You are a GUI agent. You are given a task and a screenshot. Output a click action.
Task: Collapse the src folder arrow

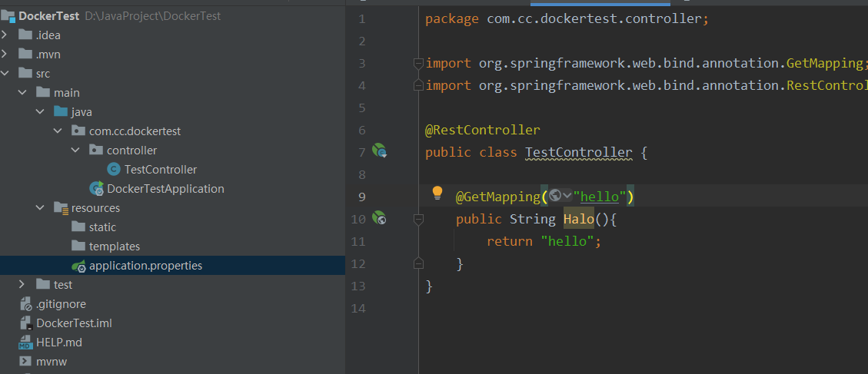pyautogui.click(x=5, y=73)
